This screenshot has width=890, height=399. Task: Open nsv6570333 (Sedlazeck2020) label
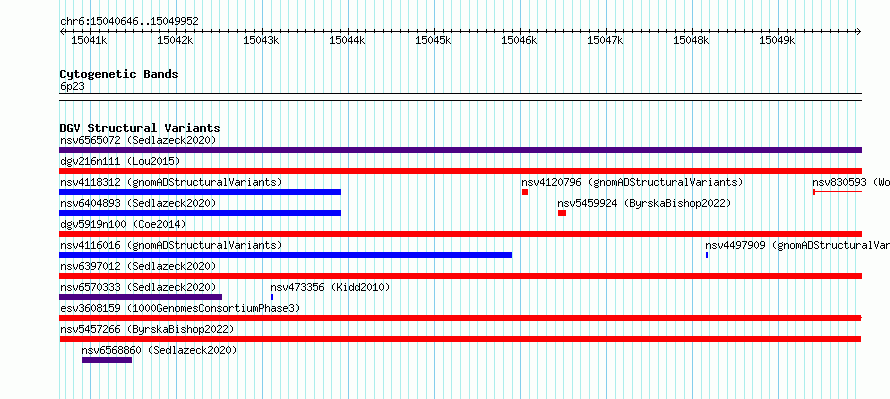click(x=138, y=287)
